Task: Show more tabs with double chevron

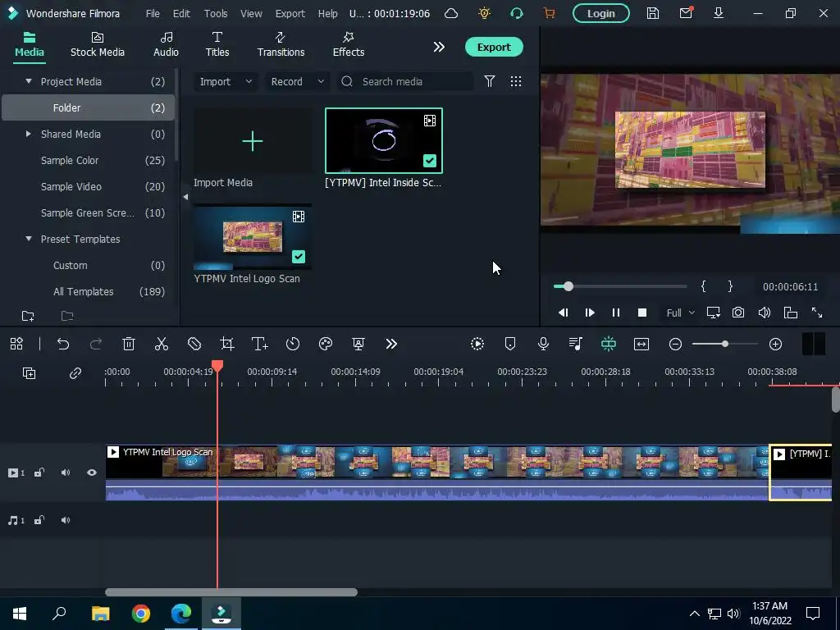Action: tap(439, 47)
